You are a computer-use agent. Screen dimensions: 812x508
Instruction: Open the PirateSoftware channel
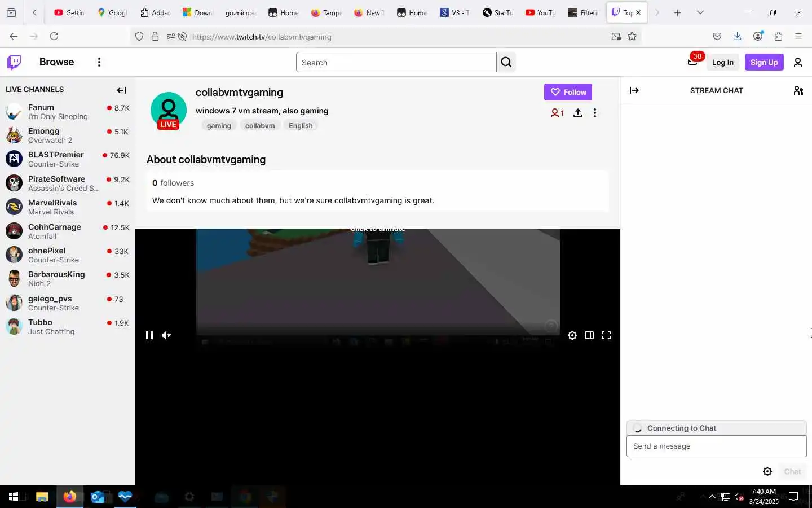pos(68,183)
